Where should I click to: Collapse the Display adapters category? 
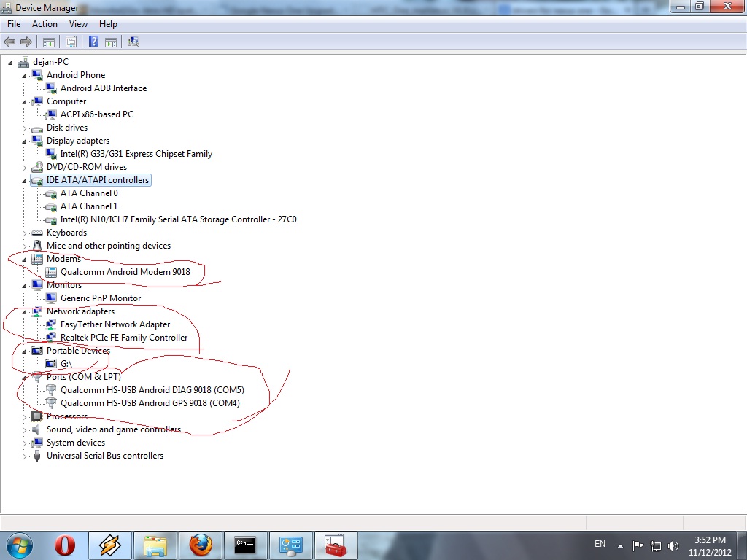tap(24, 141)
